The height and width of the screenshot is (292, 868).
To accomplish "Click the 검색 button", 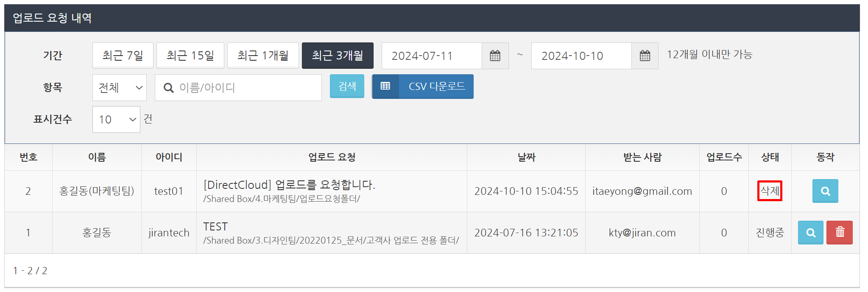I will (x=347, y=86).
